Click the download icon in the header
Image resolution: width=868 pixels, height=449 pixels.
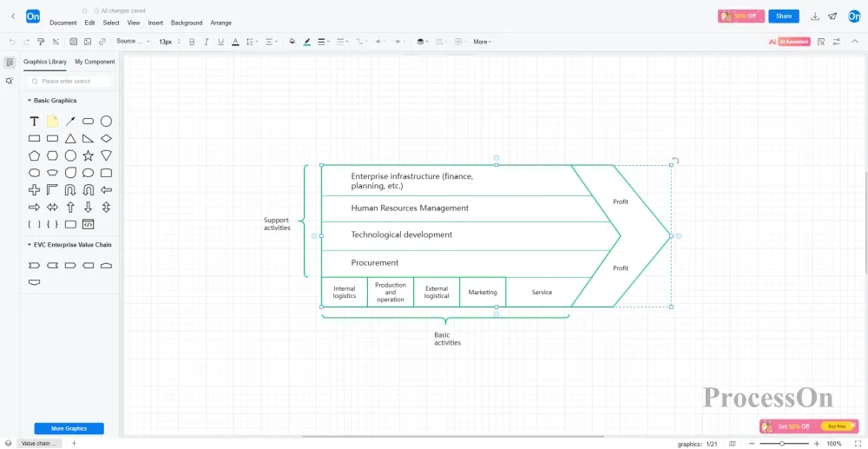point(815,17)
